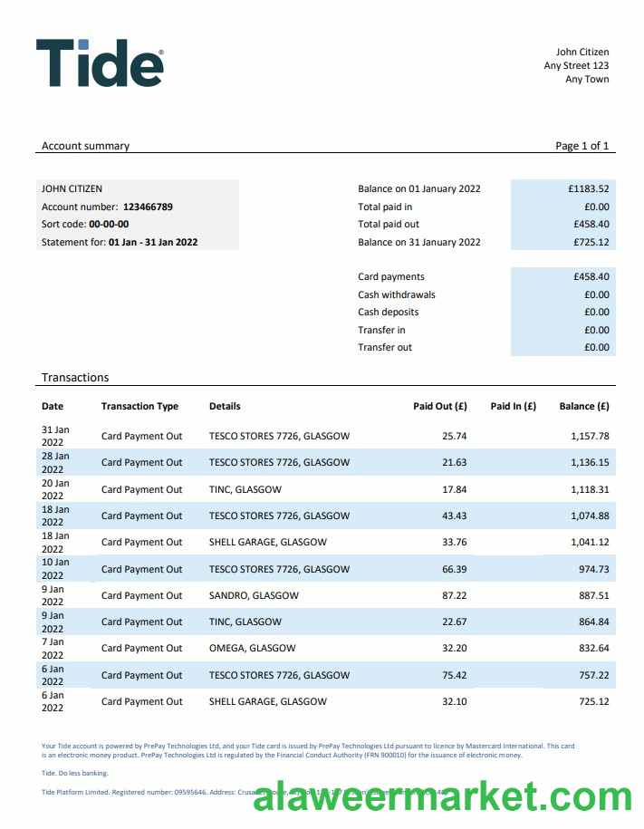644x829 pixels.
Task: Click the Tide logo
Action: [100, 63]
